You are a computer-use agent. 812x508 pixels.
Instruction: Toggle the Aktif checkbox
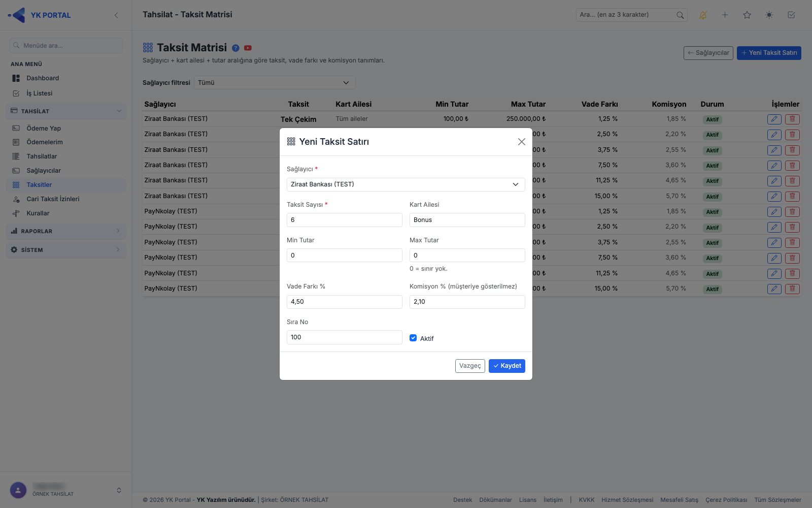(x=413, y=338)
